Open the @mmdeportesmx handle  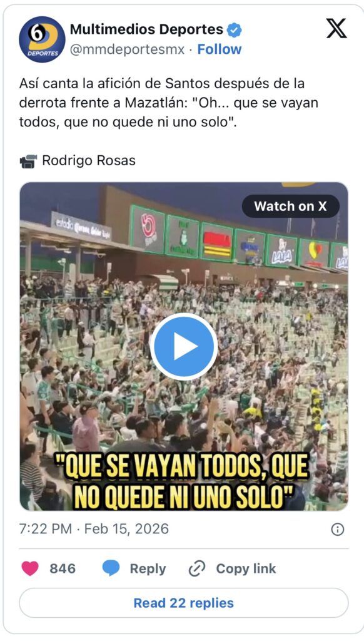pos(127,49)
